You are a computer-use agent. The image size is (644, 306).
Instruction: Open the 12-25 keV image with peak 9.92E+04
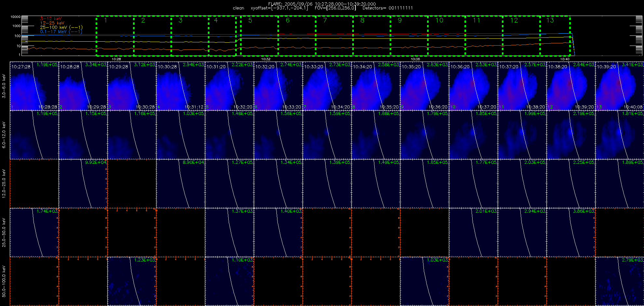point(83,184)
